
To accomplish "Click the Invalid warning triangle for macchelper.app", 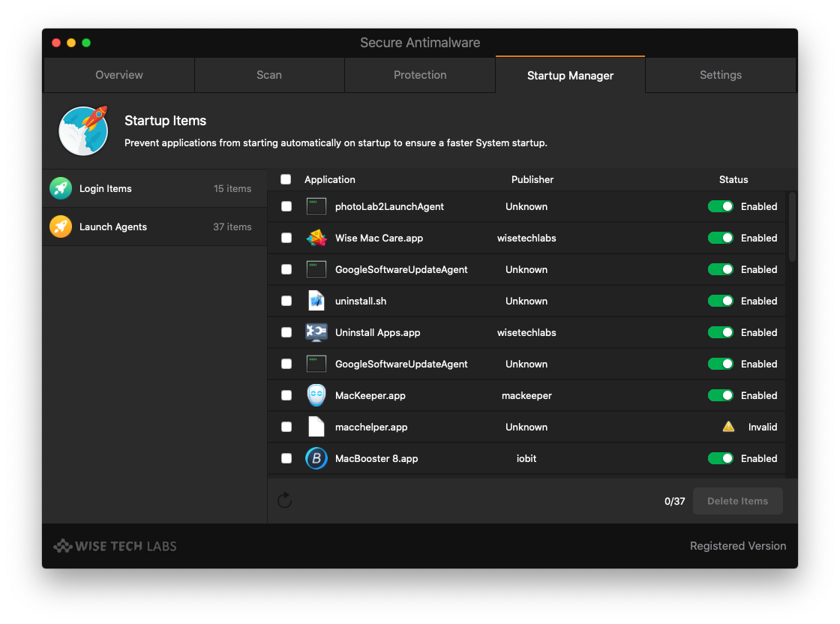I will tap(728, 427).
